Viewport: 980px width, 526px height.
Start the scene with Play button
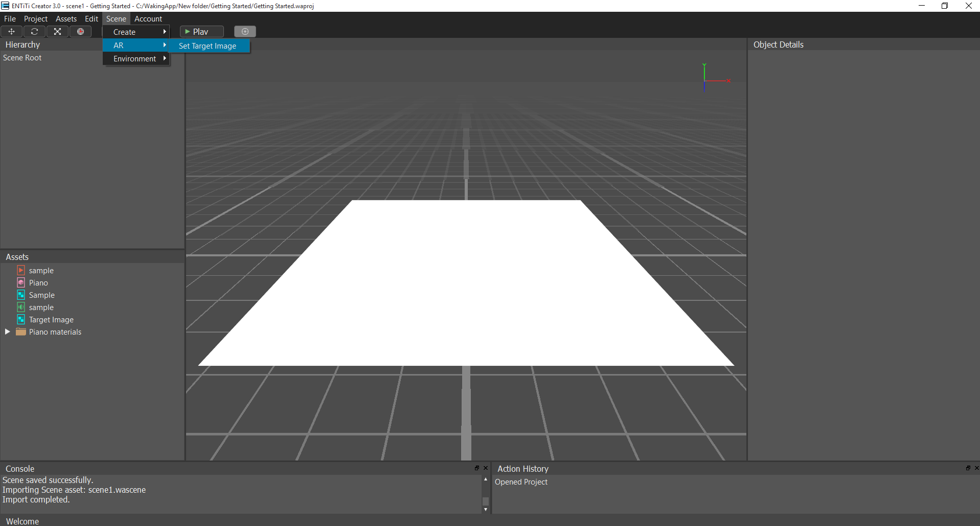point(201,32)
